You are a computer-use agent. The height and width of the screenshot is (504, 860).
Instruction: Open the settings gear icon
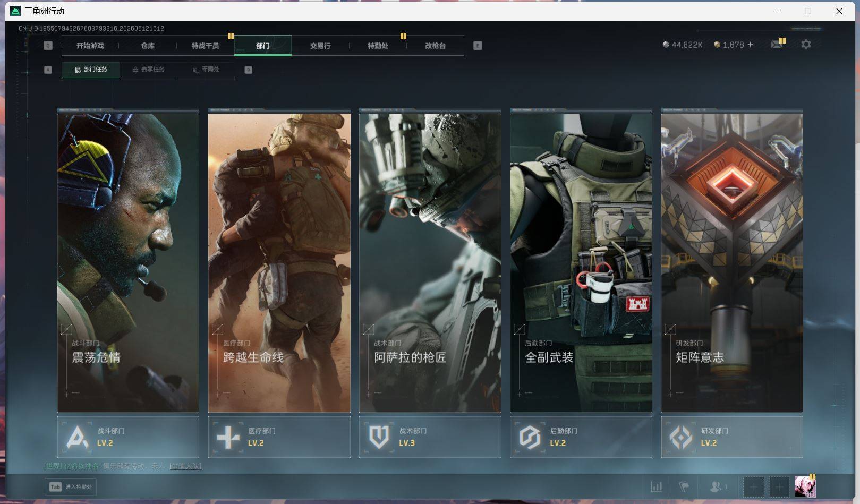pos(806,45)
